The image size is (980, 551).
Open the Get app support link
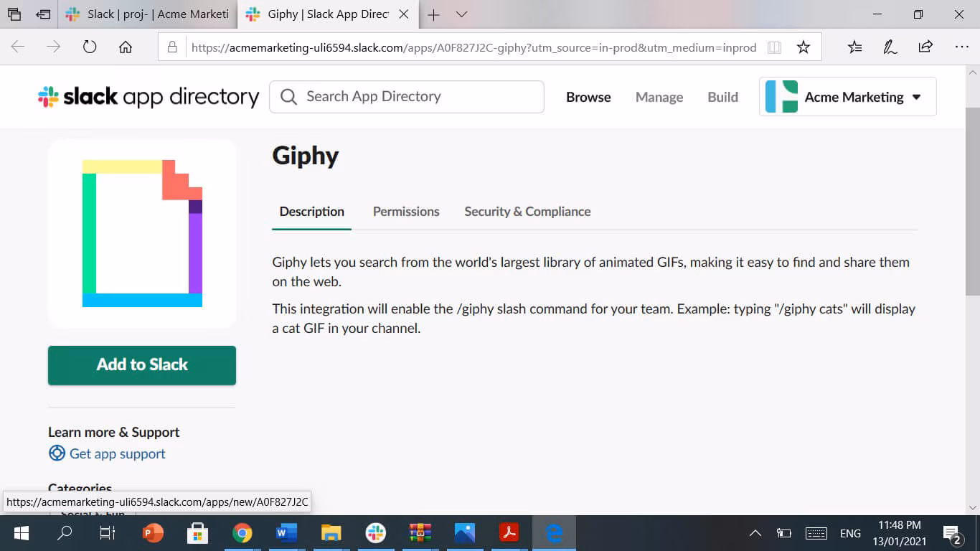(118, 453)
